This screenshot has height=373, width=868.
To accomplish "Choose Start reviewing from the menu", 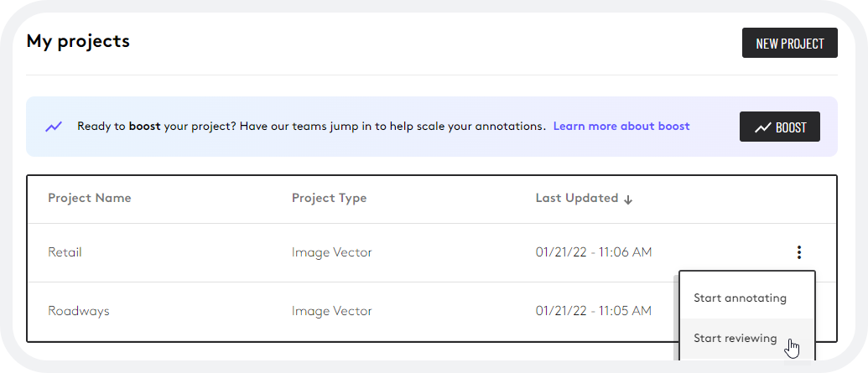I will coord(735,338).
